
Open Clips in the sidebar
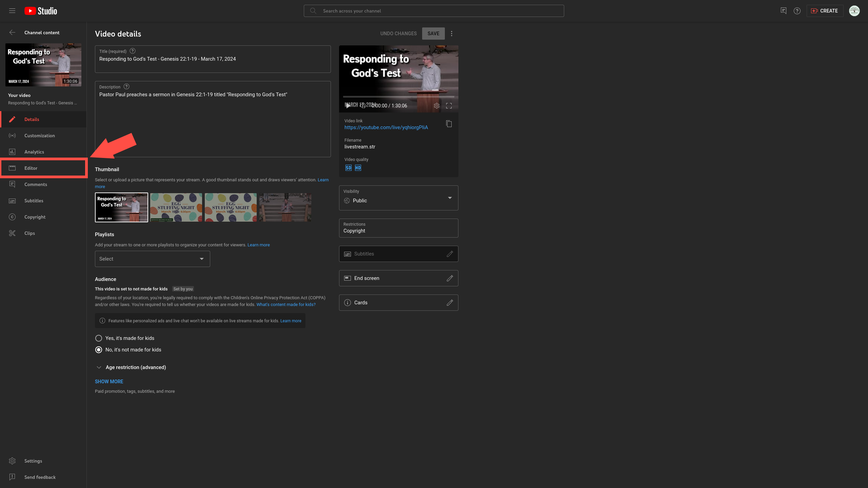click(29, 233)
